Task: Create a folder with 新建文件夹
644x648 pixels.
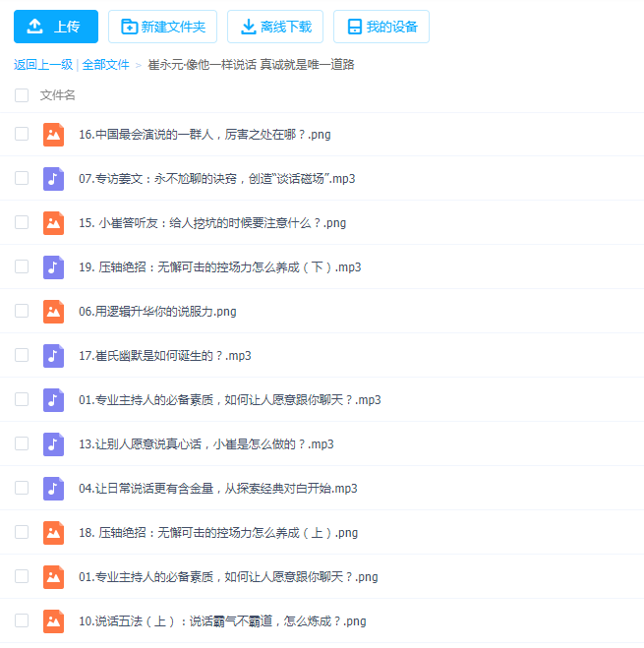Action: click(162, 27)
